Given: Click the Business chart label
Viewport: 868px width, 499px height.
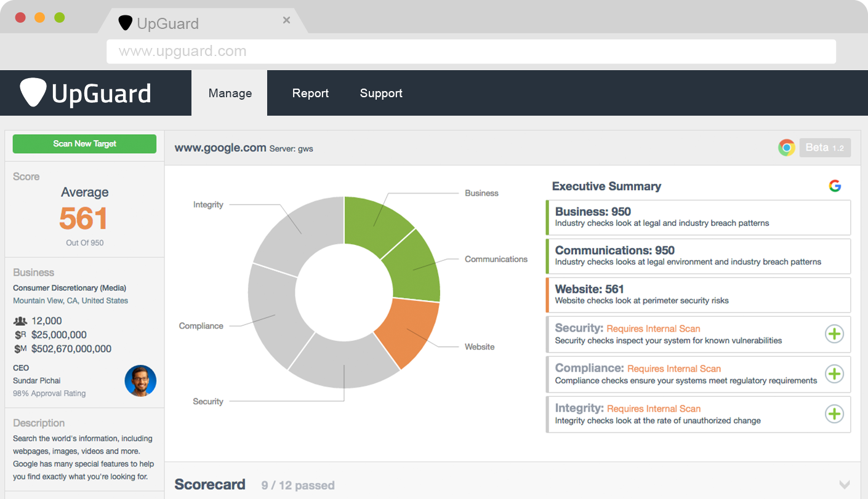Looking at the screenshot, I should pyautogui.click(x=481, y=193).
